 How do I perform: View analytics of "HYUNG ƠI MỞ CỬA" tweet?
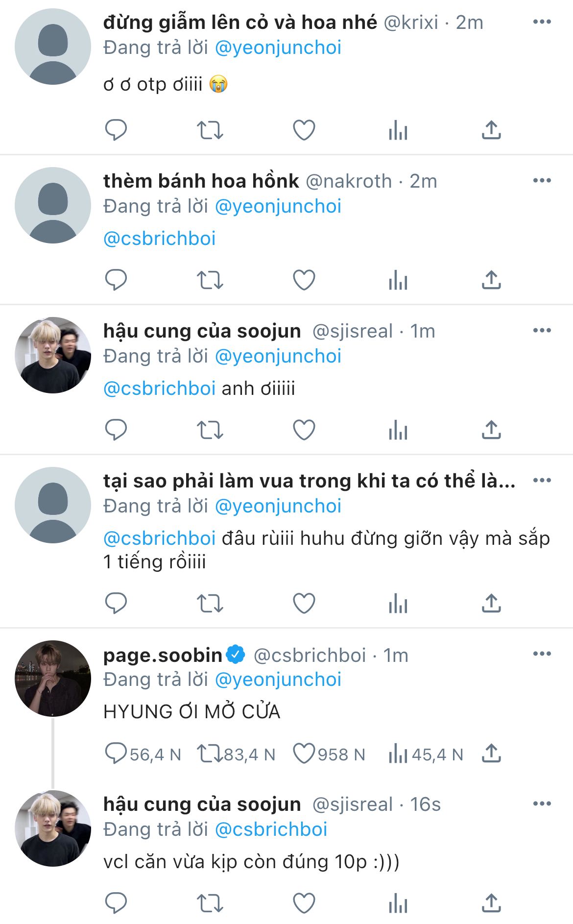tap(398, 754)
